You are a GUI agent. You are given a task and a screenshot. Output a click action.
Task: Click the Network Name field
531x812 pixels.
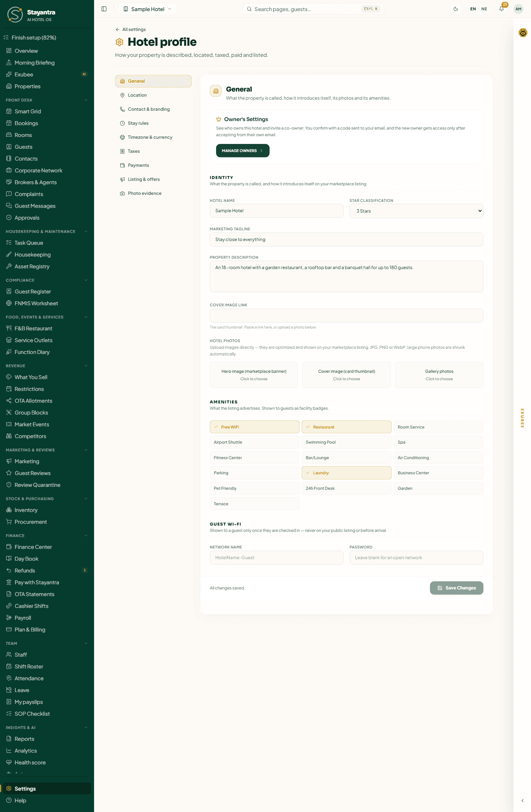[277, 558]
